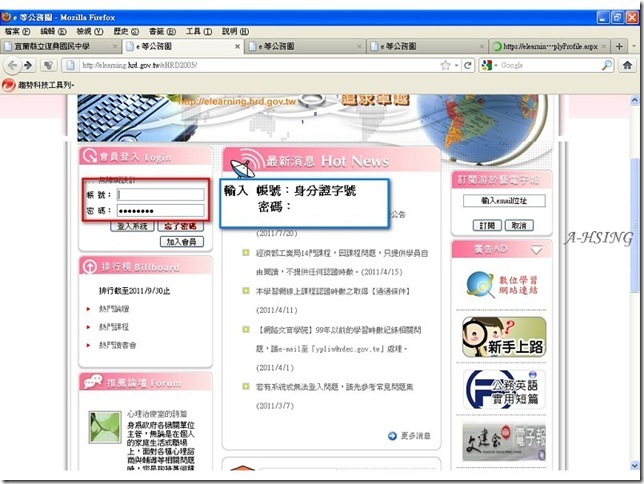Open the 說明 (Help) menu
The image size is (644, 484).
[x=235, y=31]
